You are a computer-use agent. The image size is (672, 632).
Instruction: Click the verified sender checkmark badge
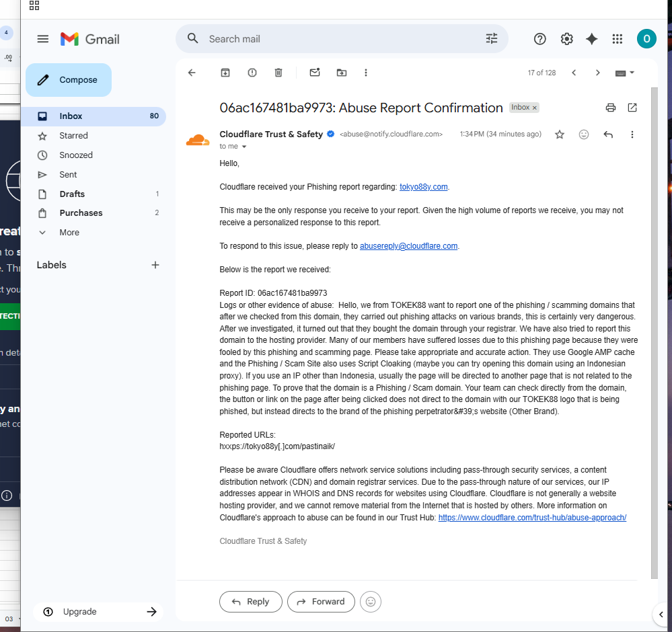coord(331,134)
